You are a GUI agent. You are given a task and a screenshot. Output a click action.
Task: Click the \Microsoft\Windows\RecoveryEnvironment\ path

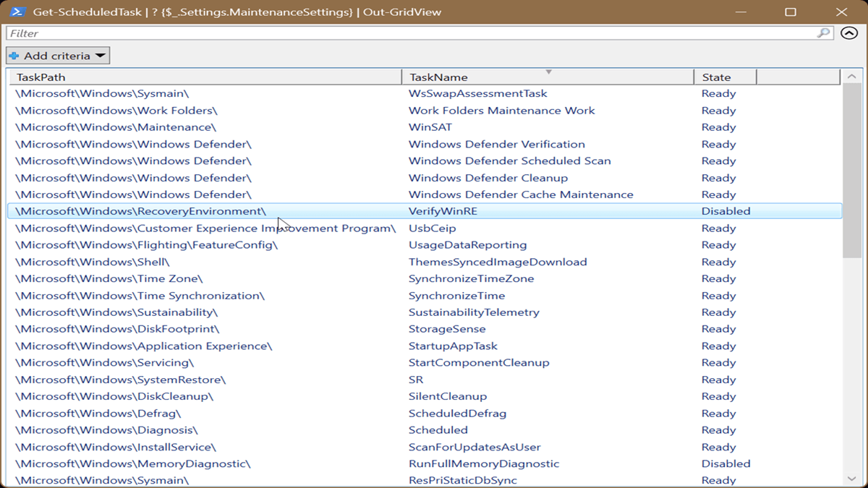pyautogui.click(x=140, y=211)
